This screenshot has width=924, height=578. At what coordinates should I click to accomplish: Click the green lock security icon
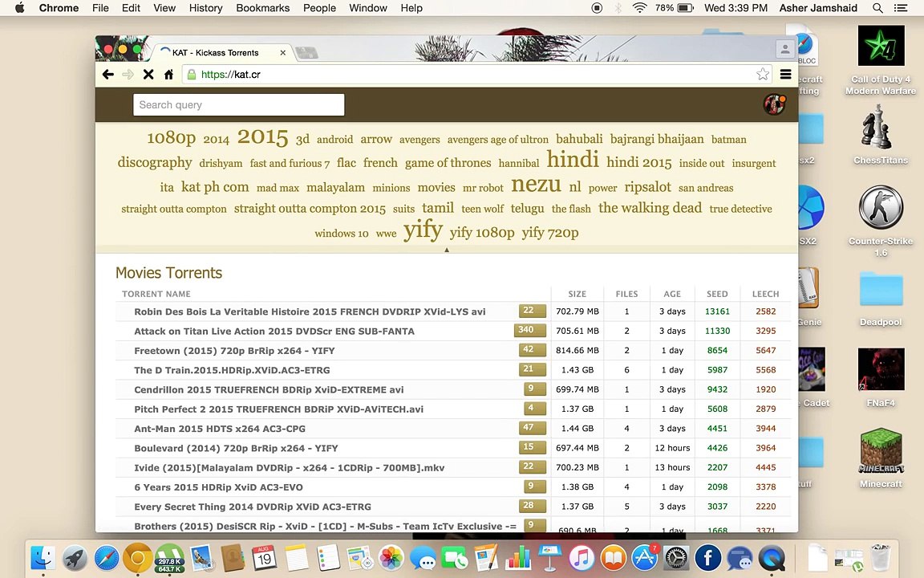(x=191, y=75)
